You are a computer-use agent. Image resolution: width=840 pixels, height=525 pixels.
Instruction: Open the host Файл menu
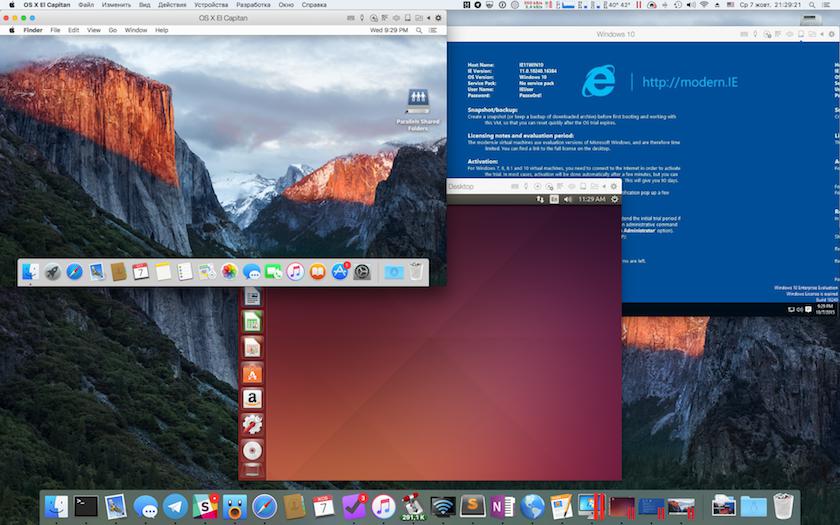coord(86,5)
